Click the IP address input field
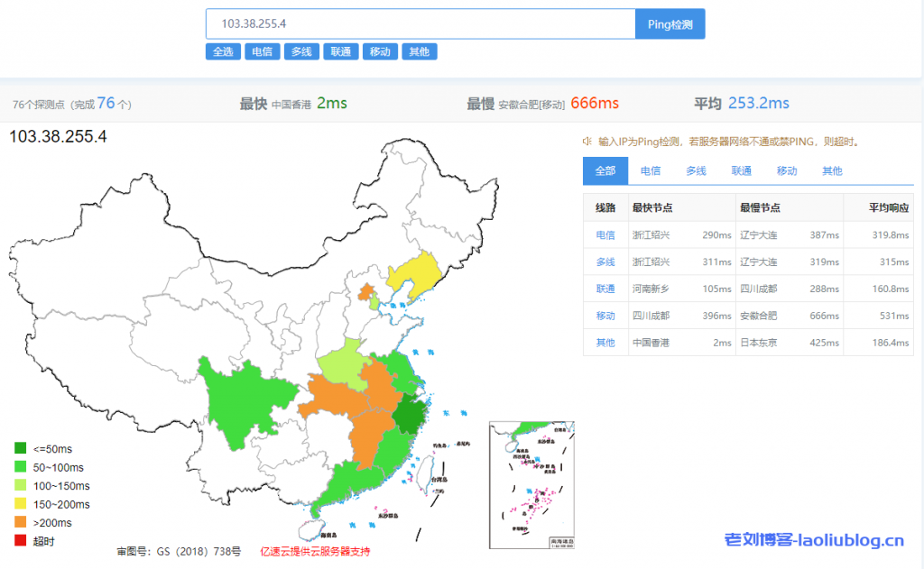924x569 pixels. (420, 24)
